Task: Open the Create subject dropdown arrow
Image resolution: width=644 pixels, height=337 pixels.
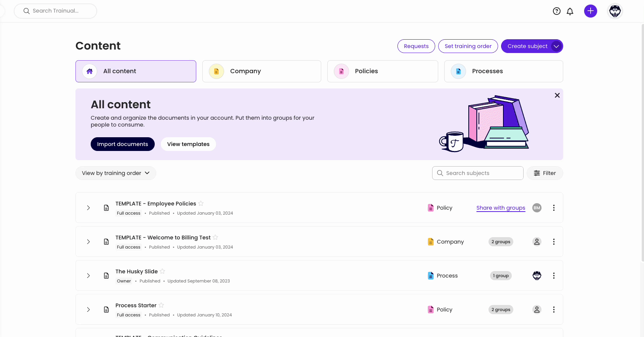Action: point(556,46)
